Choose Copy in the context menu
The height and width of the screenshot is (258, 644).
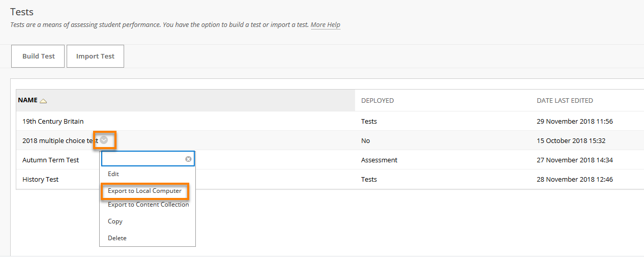(115, 221)
